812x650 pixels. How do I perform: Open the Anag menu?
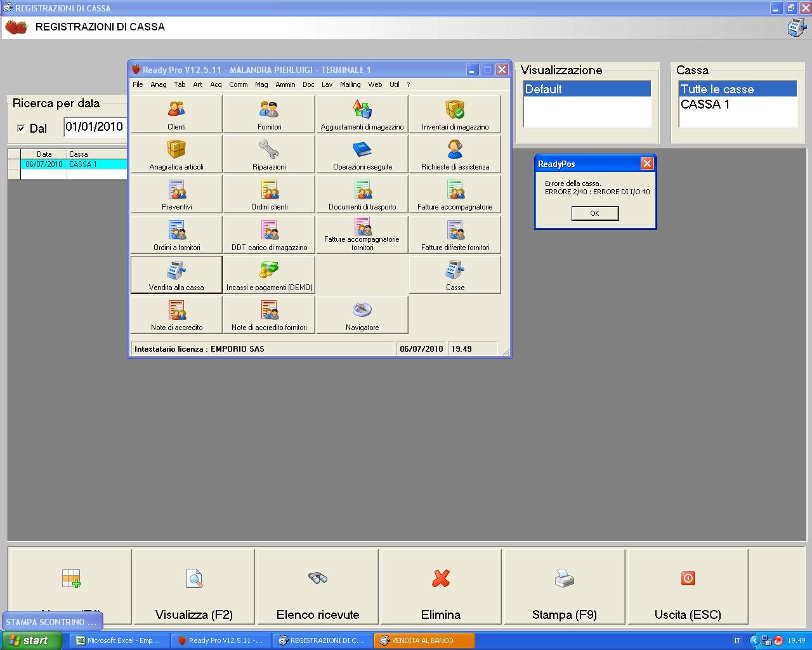point(159,84)
